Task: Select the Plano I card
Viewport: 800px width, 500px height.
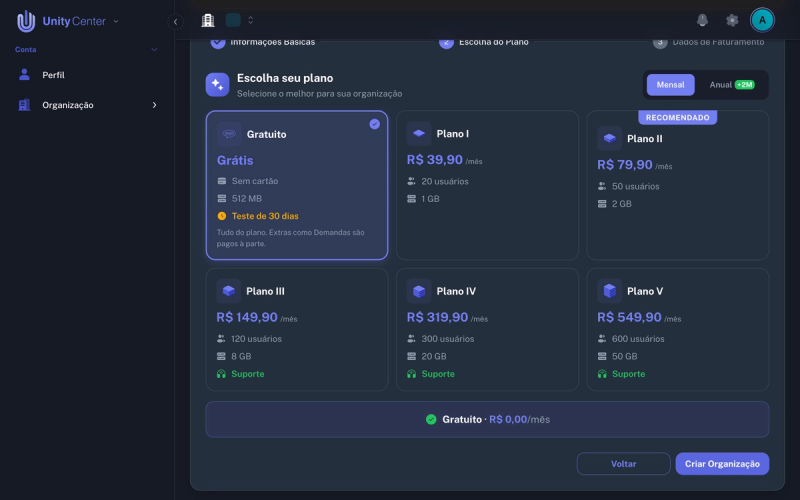Action: 487,185
